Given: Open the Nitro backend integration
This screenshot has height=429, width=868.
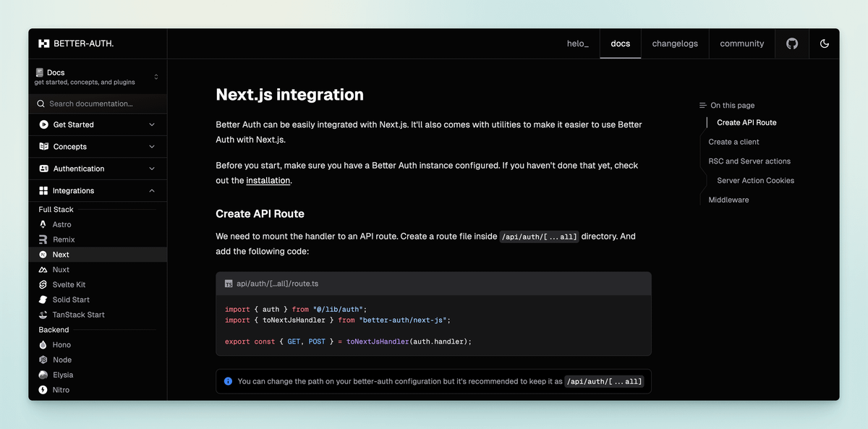Looking at the screenshot, I should pyautogui.click(x=61, y=390).
